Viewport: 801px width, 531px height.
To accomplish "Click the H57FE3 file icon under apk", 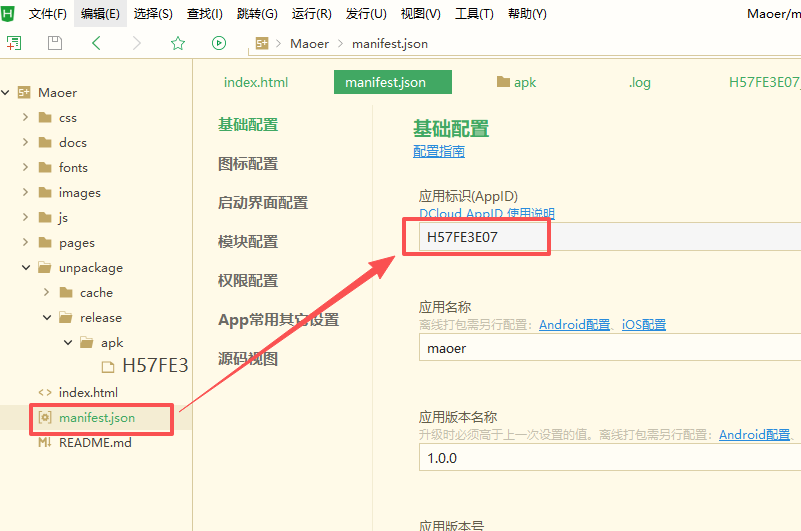I will (108, 366).
